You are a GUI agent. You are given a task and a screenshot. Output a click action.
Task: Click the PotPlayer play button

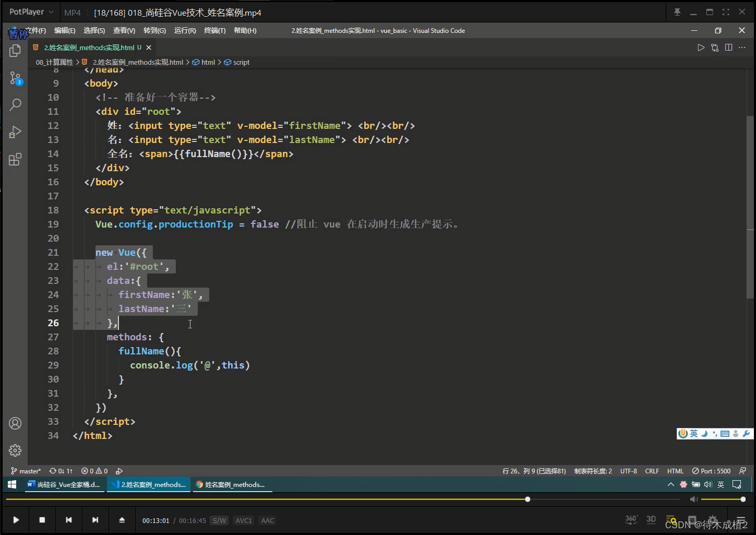[16, 520]
